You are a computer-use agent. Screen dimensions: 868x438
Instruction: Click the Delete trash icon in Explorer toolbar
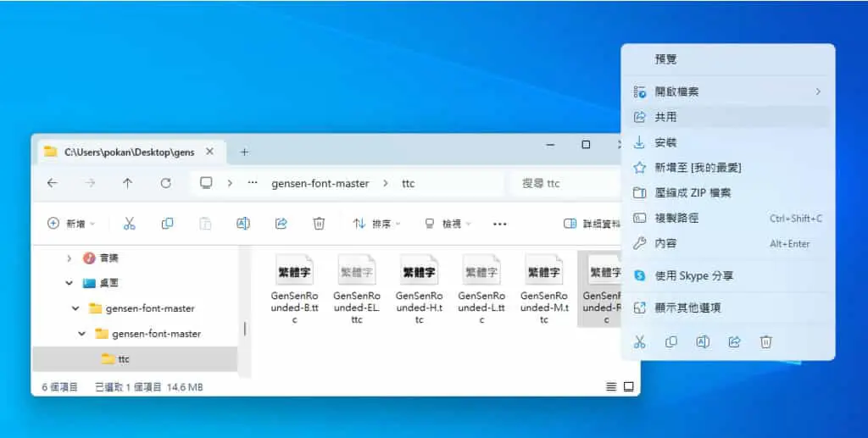pos(319,224)
